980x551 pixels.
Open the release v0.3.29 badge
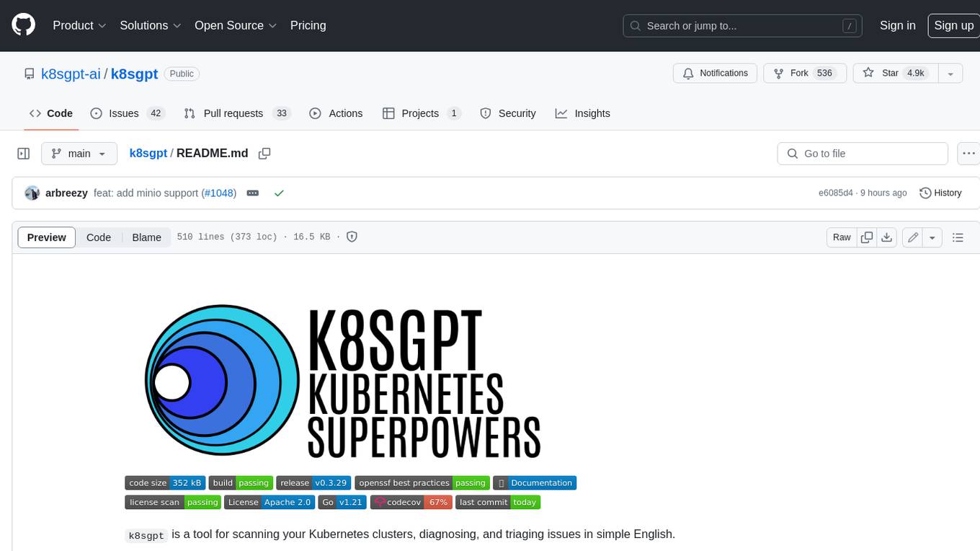[x=313, y=483]
